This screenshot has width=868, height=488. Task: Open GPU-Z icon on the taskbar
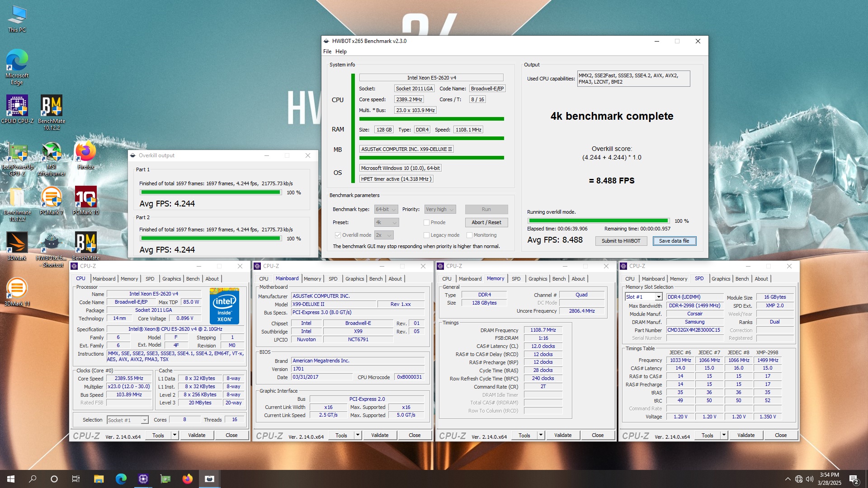click(x=165, y=479)
